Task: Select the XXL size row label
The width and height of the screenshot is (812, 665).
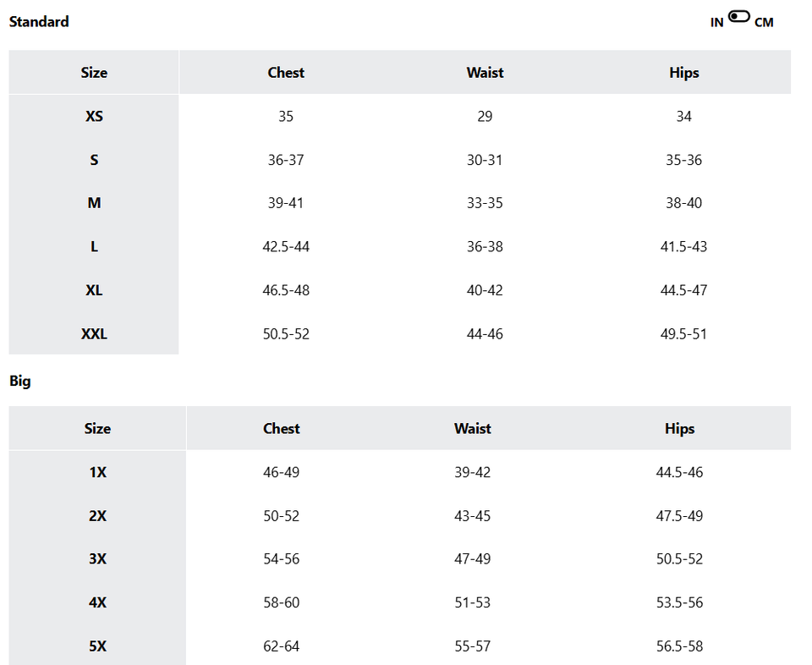Action: point(94,334)
